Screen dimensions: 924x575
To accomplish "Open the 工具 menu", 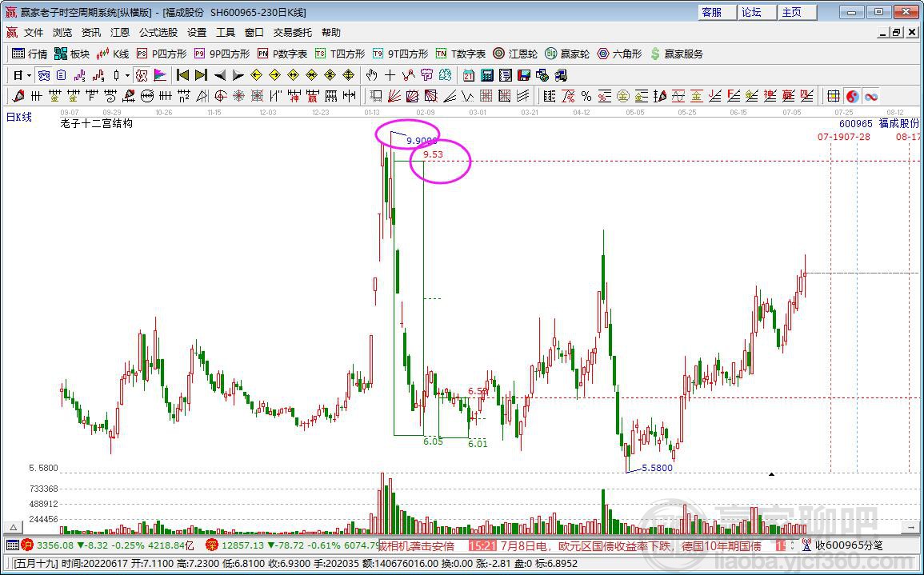I will 225,33.
